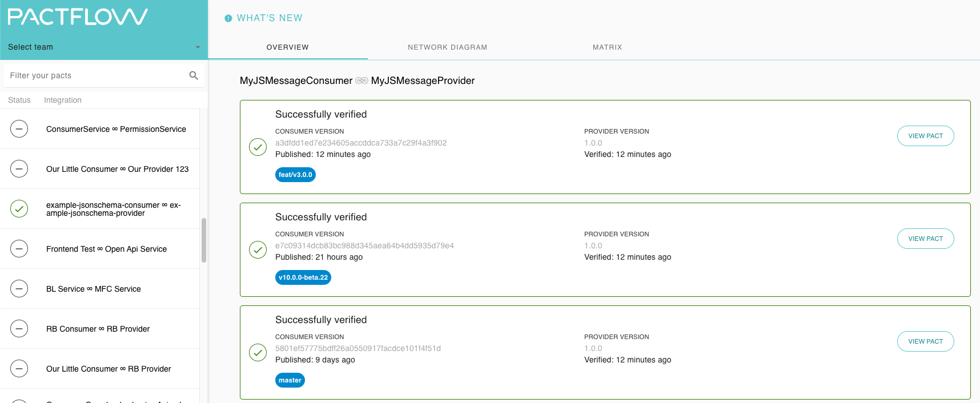Image resolution: width=980 pixels, height=403 pixels.
Task: Click provider version 1.0.0 in master card
Action: 593,348
